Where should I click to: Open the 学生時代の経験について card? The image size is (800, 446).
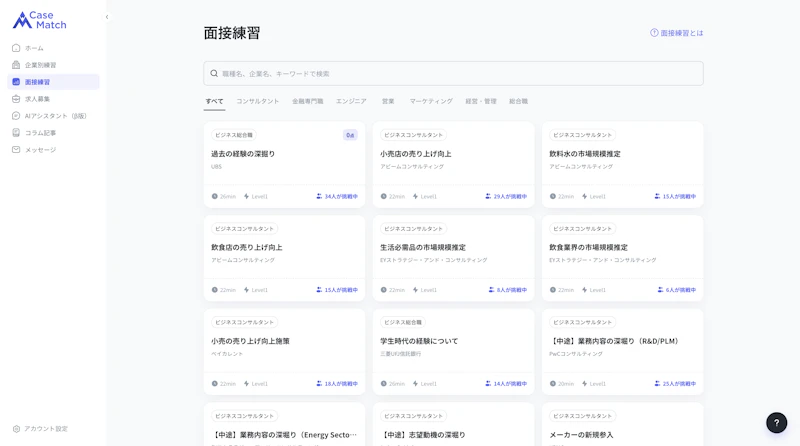coord(453,352)
